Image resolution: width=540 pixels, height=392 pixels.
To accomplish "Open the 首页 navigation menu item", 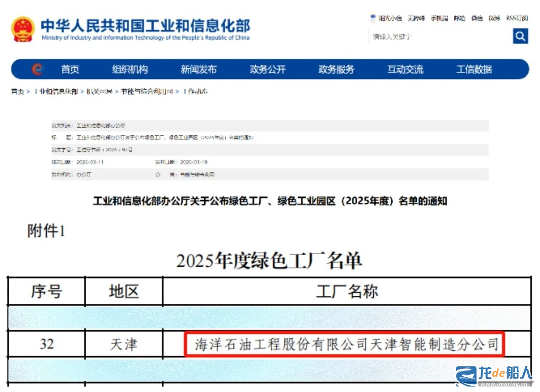I will pos(70,70).
